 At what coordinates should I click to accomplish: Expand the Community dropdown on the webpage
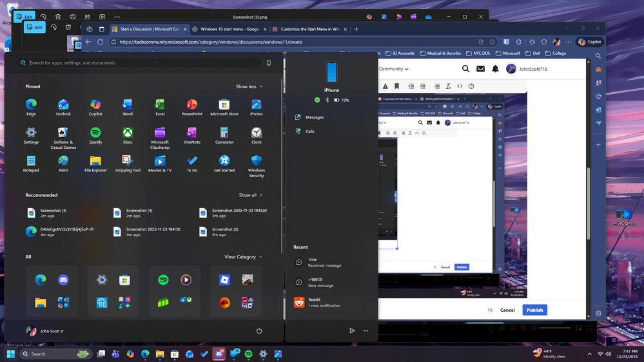coord(393,69)
